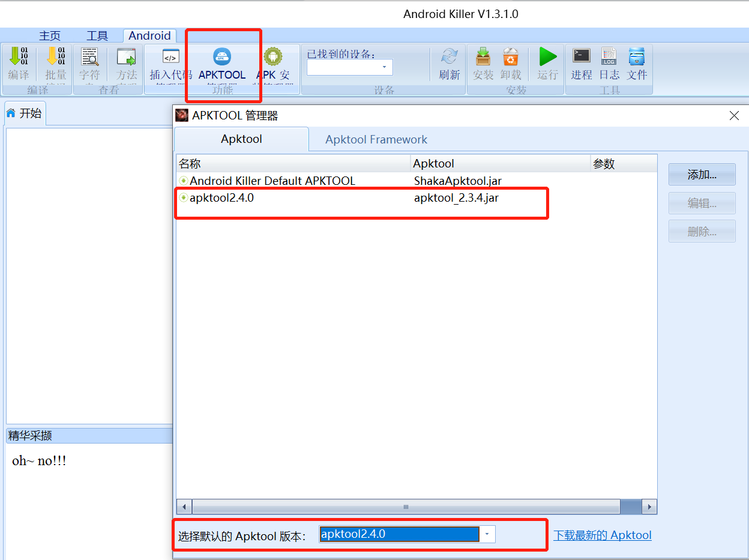Screen dimensions: 749x560
Task: Switch to the 主页 ribbon tab
Action: click(x=50, y=35)
